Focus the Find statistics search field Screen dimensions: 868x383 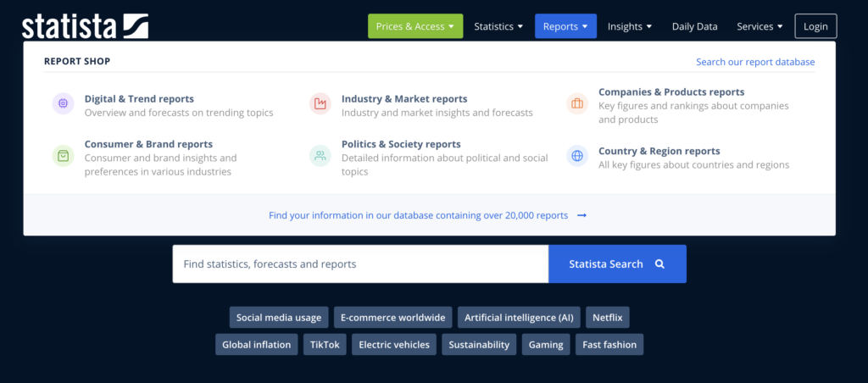pos(360,264)
